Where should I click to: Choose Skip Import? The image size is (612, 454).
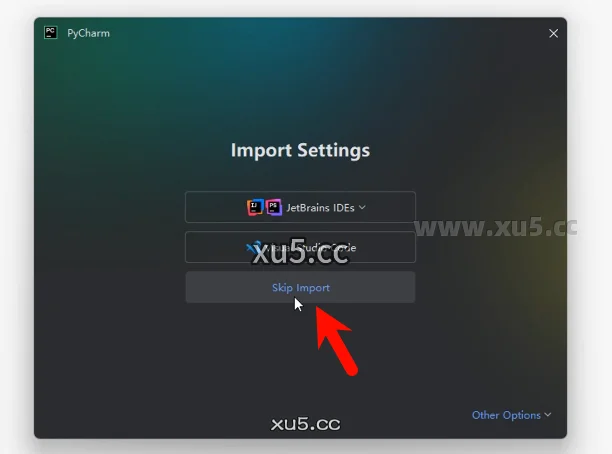pyautogui.click(x=300, y=287)
